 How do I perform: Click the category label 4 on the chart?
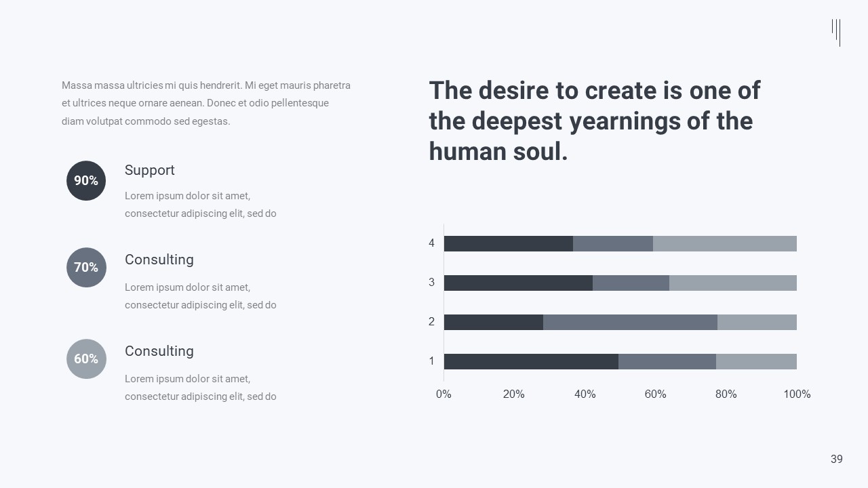(431, 243)
